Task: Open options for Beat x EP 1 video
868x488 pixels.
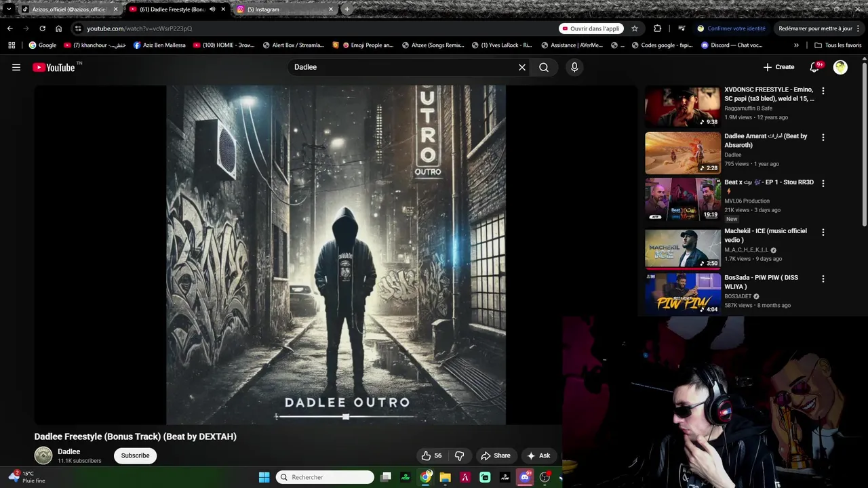Action: [x=823, y=183]
